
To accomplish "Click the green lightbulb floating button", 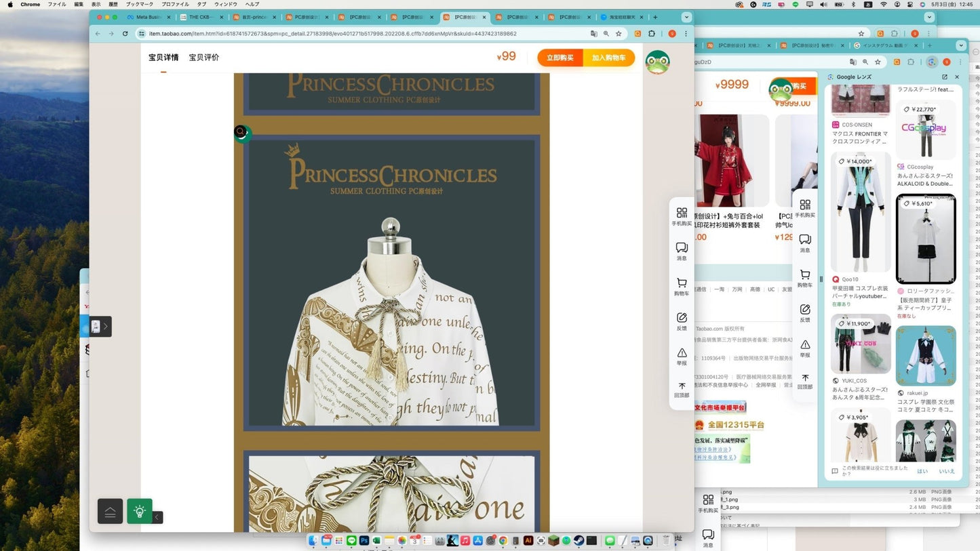I will click(140, 512).
